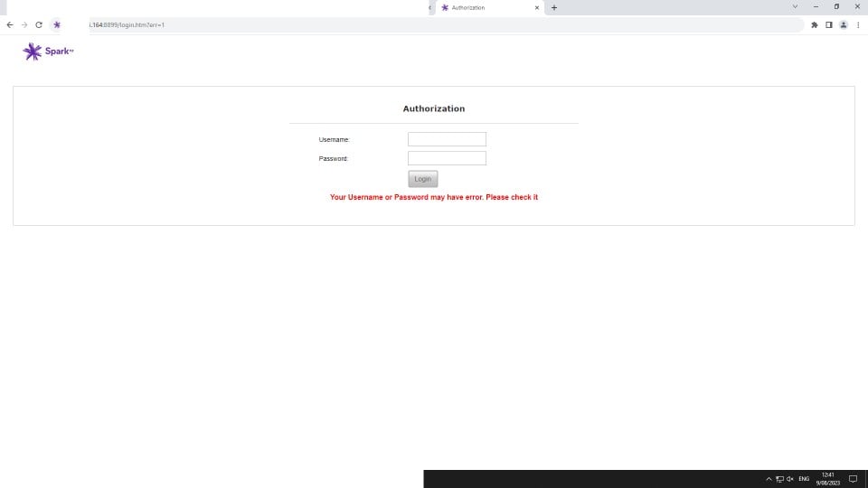Minimize the browser window

(816, 6)
